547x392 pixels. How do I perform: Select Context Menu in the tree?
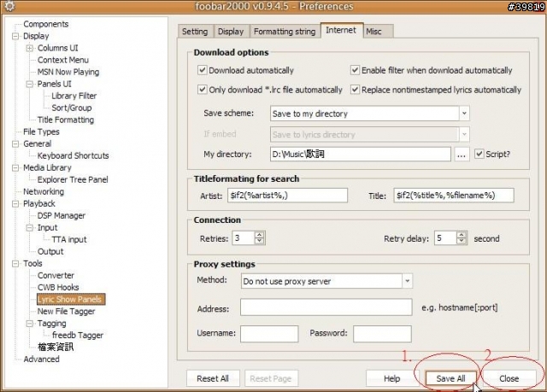pos(63,60)
